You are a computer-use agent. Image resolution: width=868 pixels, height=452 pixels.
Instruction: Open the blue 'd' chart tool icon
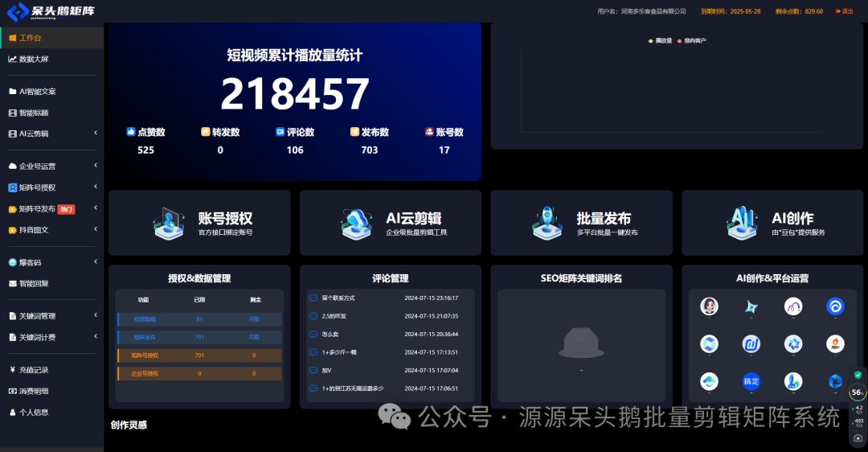point(751,344)
